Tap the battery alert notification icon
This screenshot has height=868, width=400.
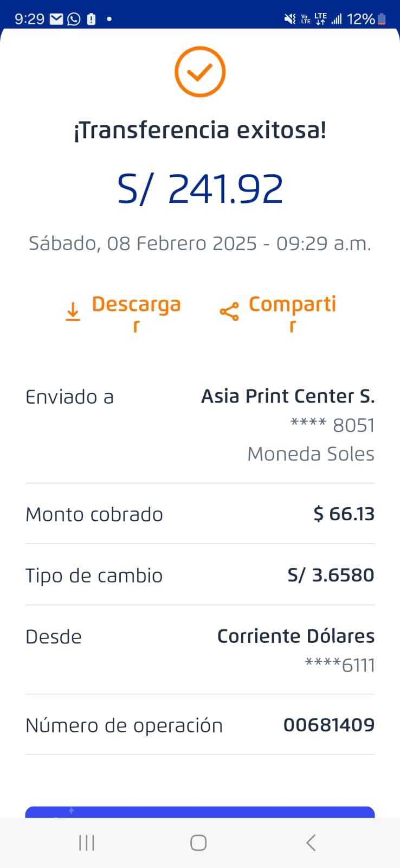click(91, 19)
